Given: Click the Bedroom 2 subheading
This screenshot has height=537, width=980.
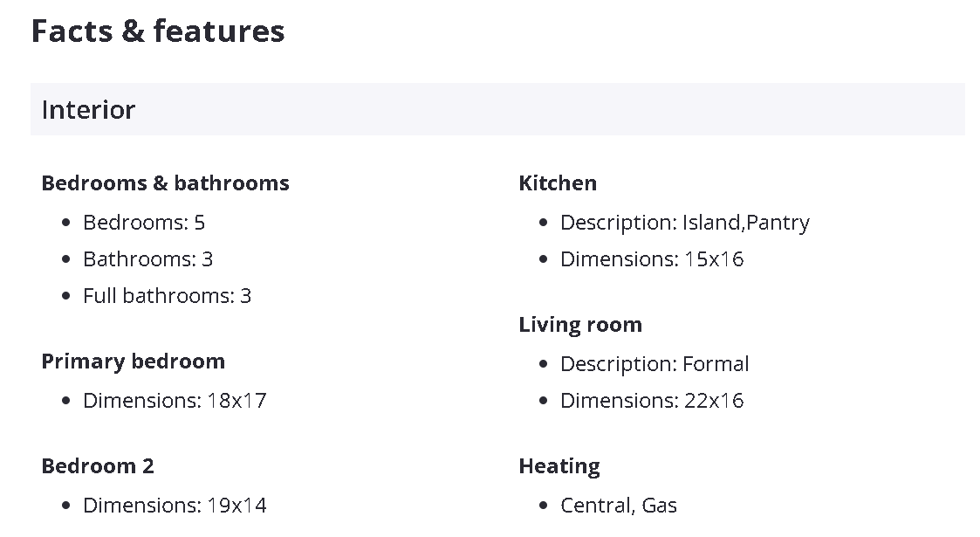Looking at the screenshot, I should [98, 466].
